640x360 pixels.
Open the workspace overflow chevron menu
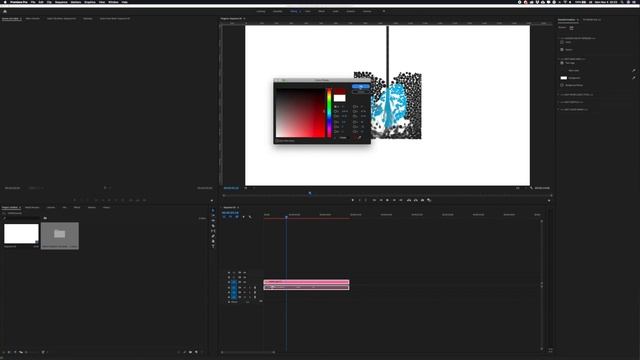[384, 11]
